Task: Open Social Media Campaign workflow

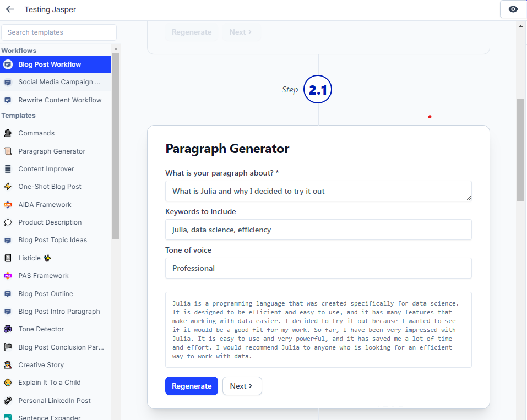Action: [x=56, y=82]
